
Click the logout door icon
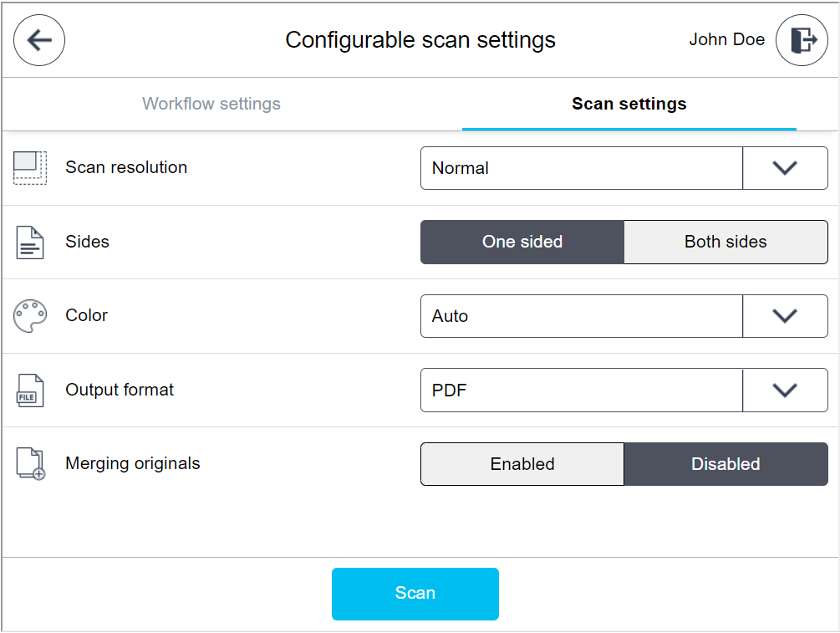pyautogui.click(x=801, y=39)
